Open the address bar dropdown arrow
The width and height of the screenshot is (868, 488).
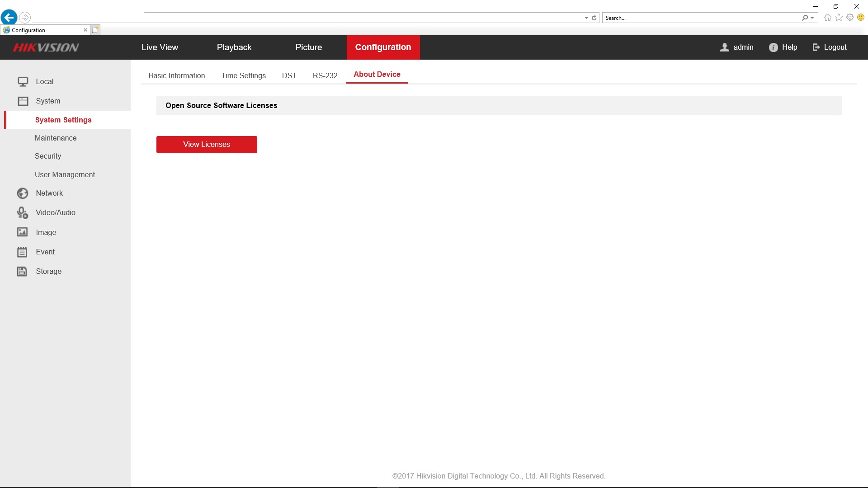tap(586, 18)
